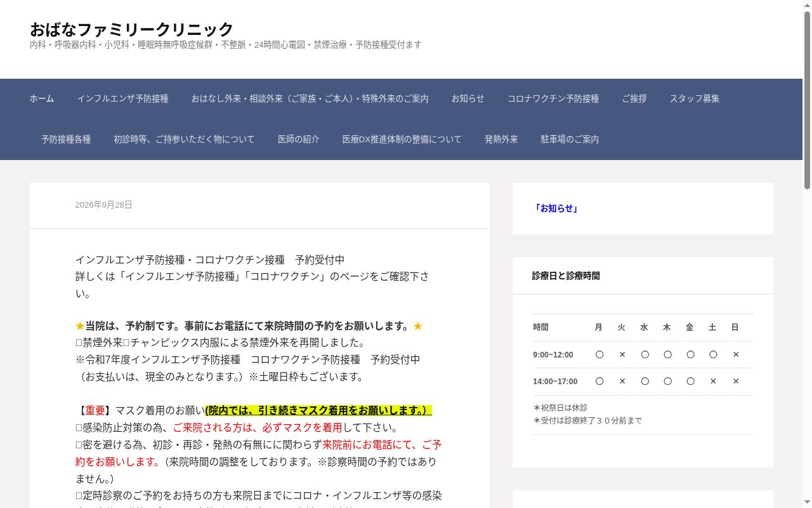812x508 pixels.
Task: Open the おばなファミリークリニック site title
Action: [132, 29]
